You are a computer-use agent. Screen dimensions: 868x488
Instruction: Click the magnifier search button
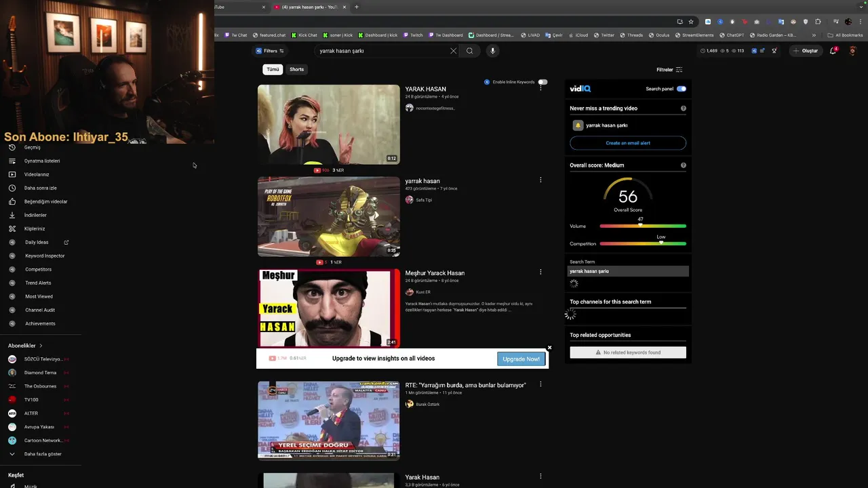pyautogui.click(x=469, y=51)
